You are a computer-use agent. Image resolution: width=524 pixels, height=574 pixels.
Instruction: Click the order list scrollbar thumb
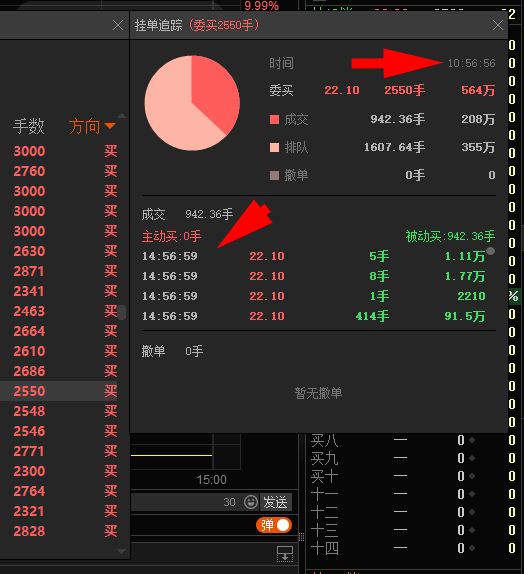tap(122, 312)
